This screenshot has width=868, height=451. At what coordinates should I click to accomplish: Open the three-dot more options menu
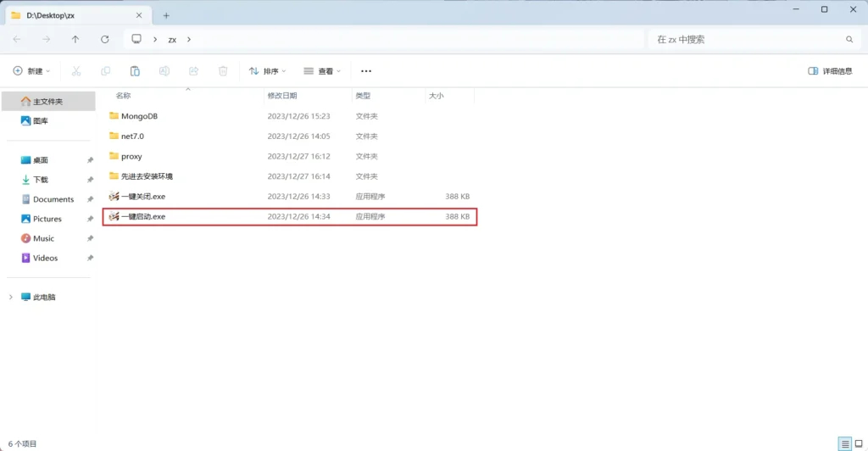(366, 71)
